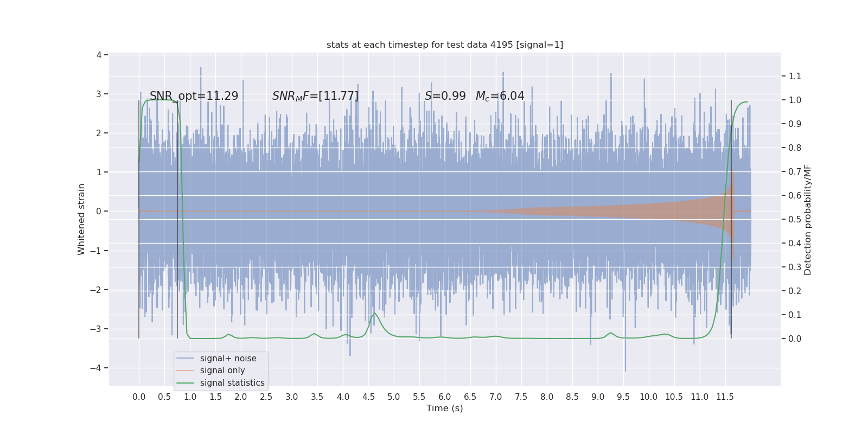Select the 'signal+ noise' legend label

[x=228, y=359]
